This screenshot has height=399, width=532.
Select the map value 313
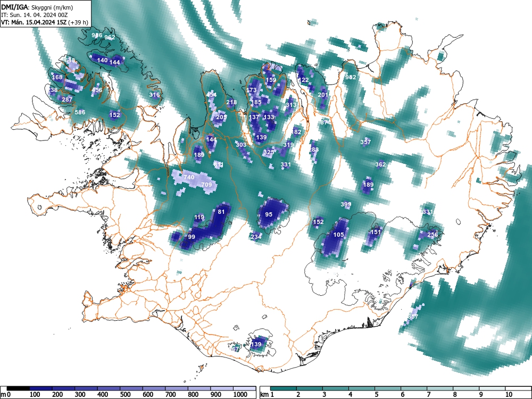click(x=291, y=105)
